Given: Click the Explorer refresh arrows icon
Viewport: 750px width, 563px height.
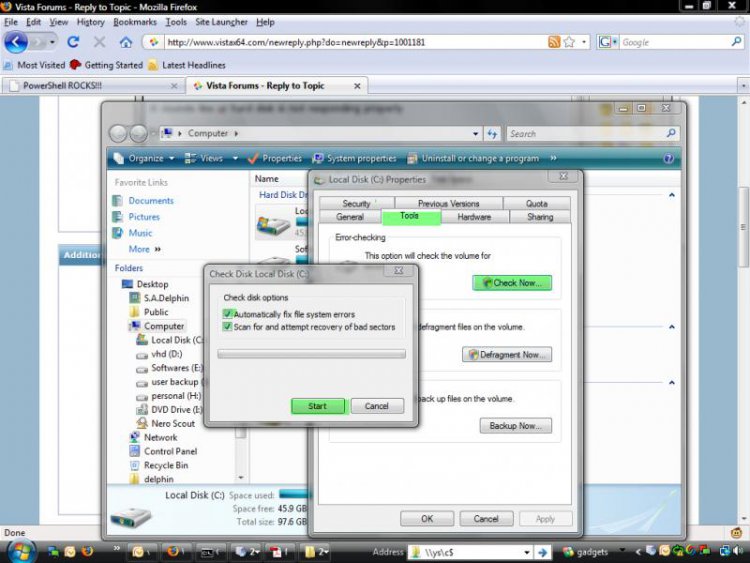Looking at the screenshot, I should coord(493,134).
